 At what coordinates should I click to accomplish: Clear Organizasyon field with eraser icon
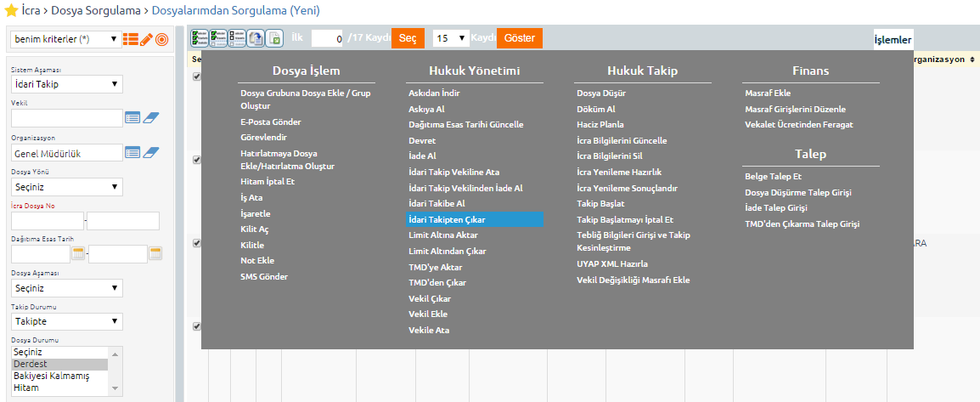151,152
